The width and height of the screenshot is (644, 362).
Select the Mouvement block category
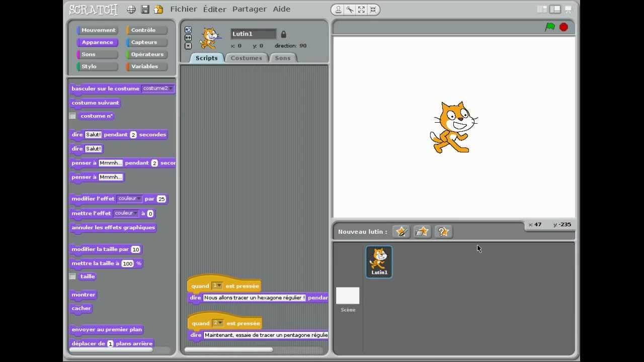coord(98,30)
